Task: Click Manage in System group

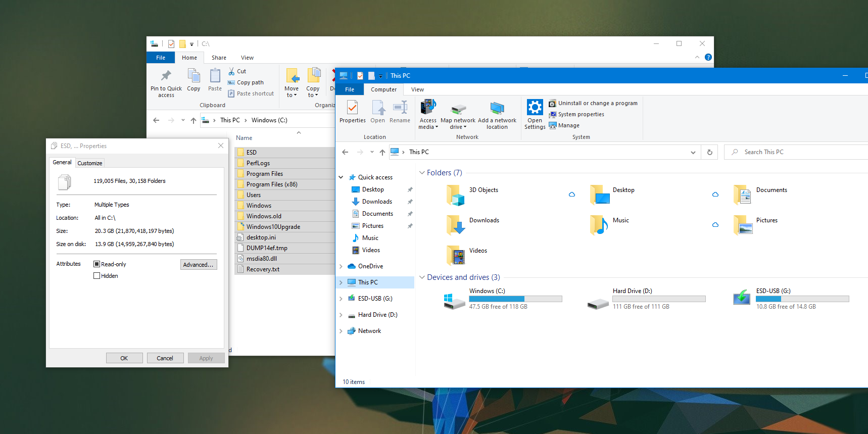Action: click(x=564, y=125)
